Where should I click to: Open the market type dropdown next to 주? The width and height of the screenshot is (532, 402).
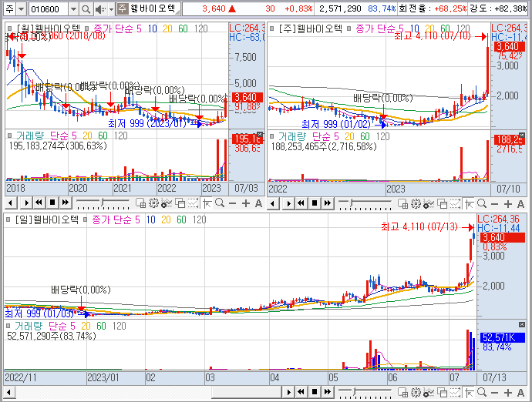point(22,9)
